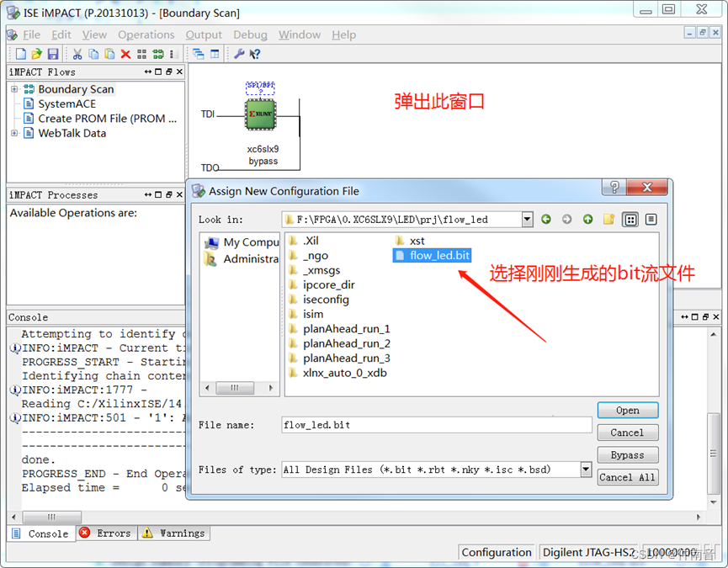The height and width of the screenshot is (568, 728).
Task: Close the Console panel on the right
Action: (716, 316)
